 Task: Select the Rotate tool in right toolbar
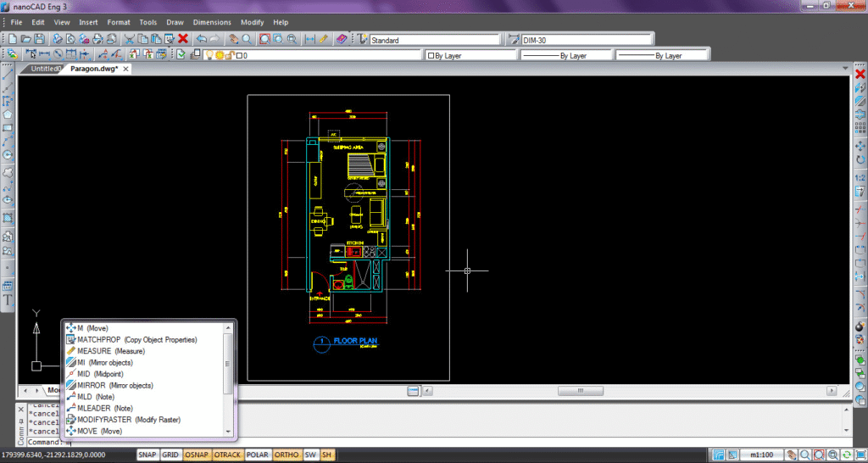pos(860,159)
